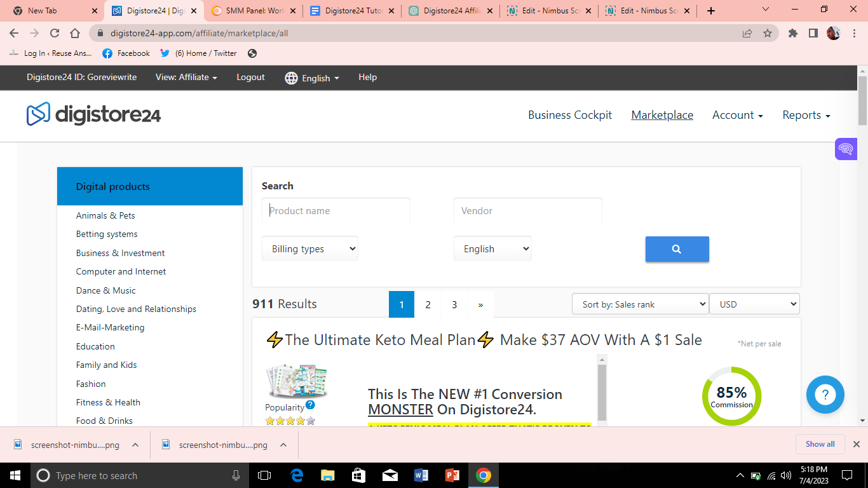Screen dimensions: 868x488
Task: Expand the Account menu
Action: point(738,115)
